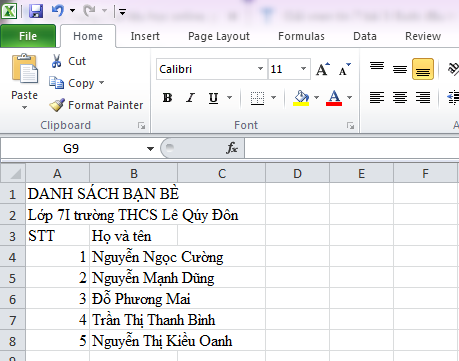Increase font size with Grow Font
This screenshot has width=459, height=361.
[322, 69]
